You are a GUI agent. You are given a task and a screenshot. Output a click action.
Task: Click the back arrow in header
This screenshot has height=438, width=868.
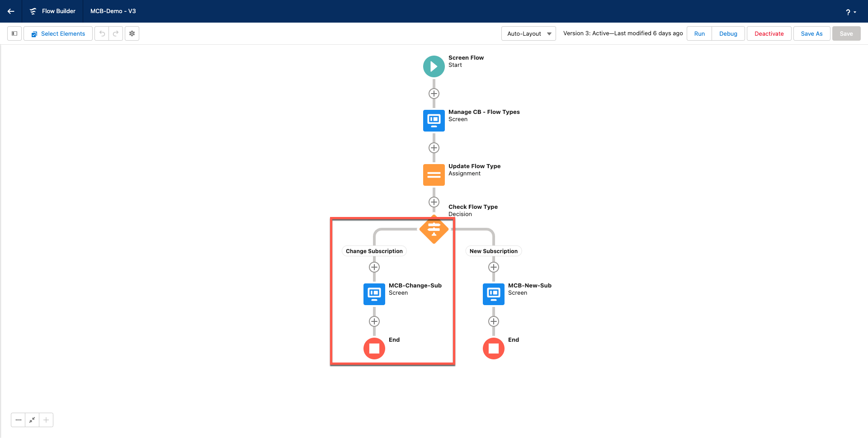click(11, 11)
